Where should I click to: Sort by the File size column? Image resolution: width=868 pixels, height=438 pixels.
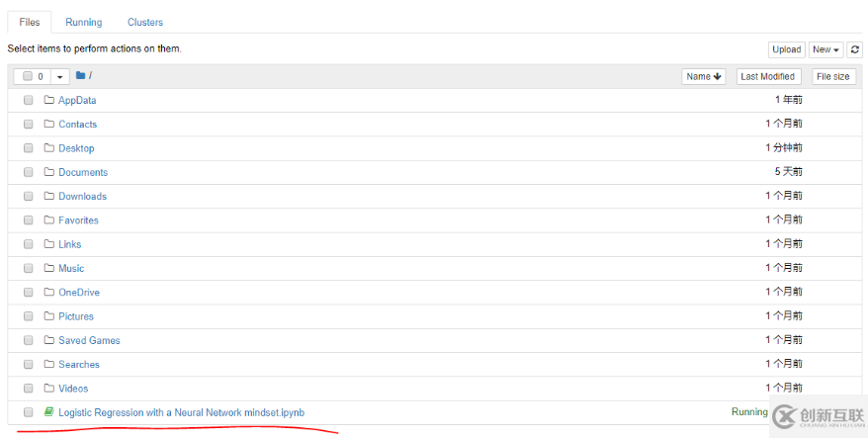tap(833, 76)
